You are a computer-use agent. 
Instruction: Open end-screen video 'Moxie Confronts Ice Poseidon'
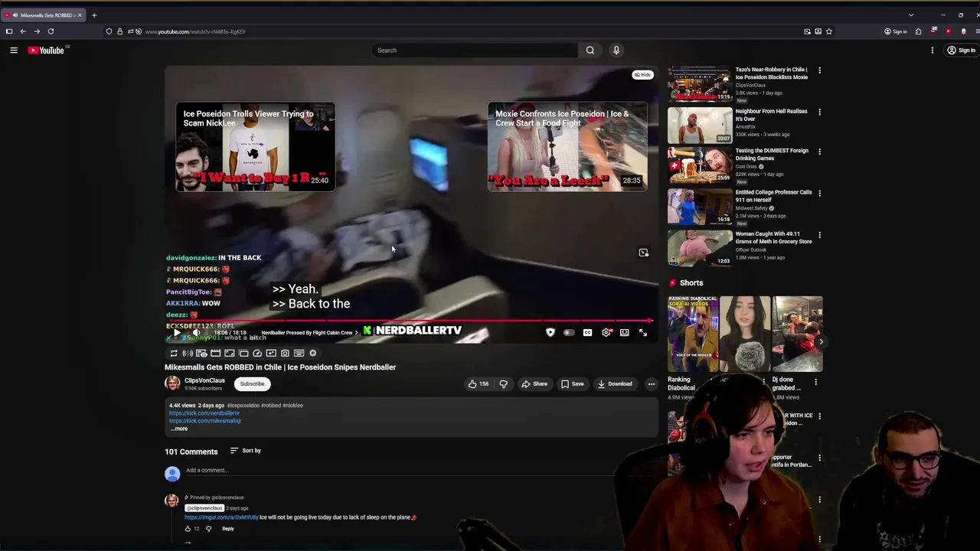[567, 147]
